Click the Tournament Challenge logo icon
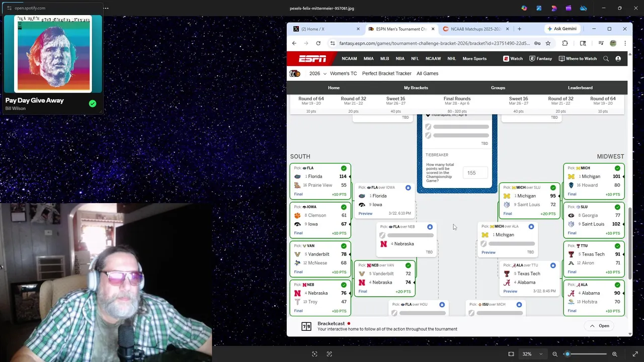 click(295, 73)
